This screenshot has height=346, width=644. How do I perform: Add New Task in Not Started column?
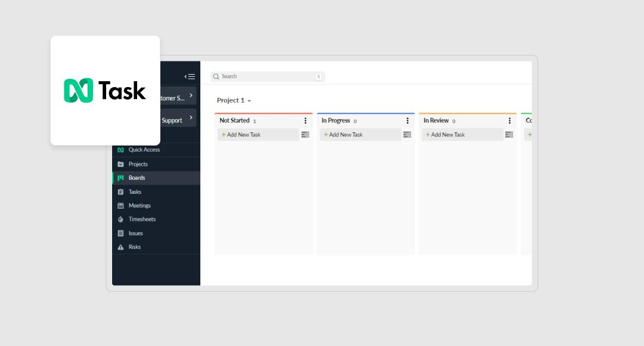coord(258,135)
